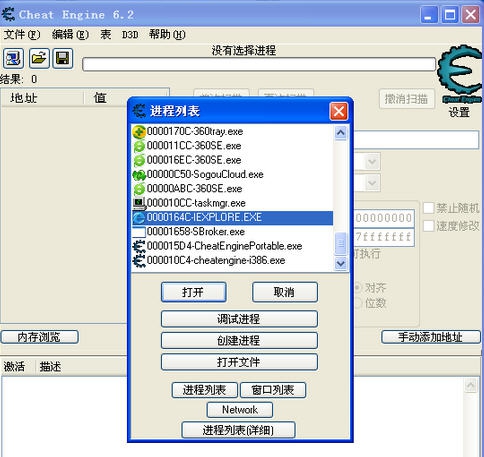
Task: Expand the upper scan type dropdown
Action: (372, 162)
